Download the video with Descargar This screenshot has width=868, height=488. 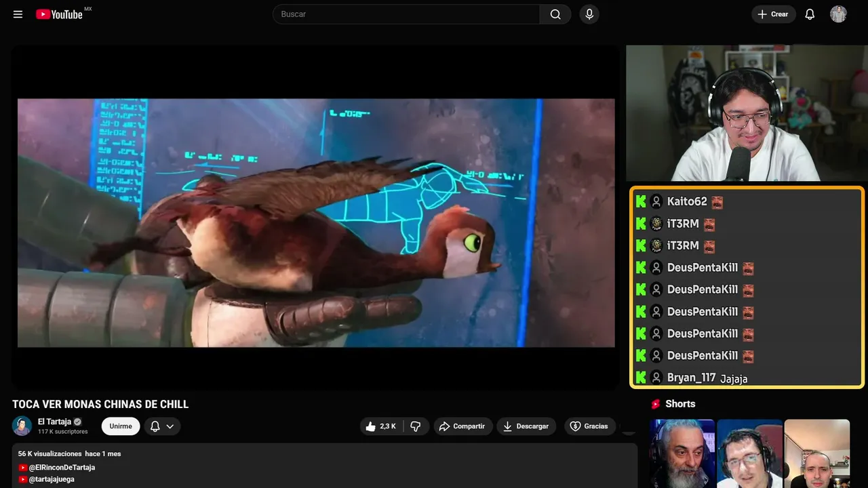[526, 426]
